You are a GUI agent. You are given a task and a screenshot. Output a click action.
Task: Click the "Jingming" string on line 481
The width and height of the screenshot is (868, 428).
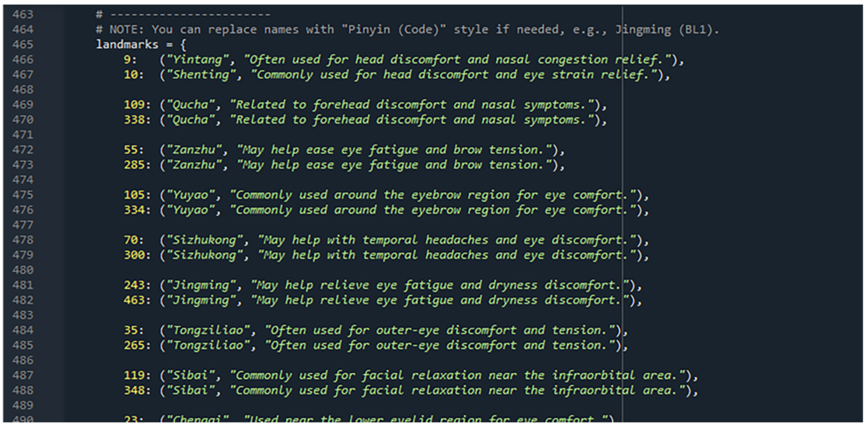coord(201,285)
